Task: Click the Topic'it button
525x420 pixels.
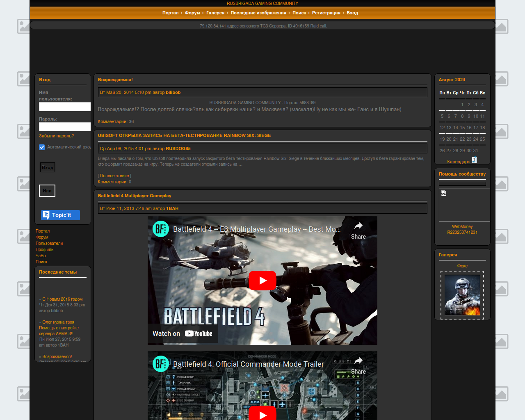Action: [60, 215]
